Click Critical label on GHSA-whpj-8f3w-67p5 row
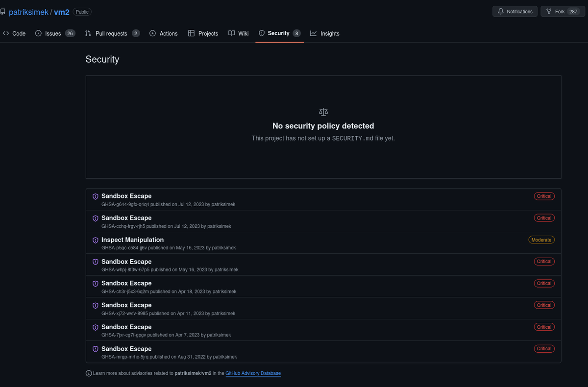The height and width of the screenshot is (387, 588). (x=544, y=262)
